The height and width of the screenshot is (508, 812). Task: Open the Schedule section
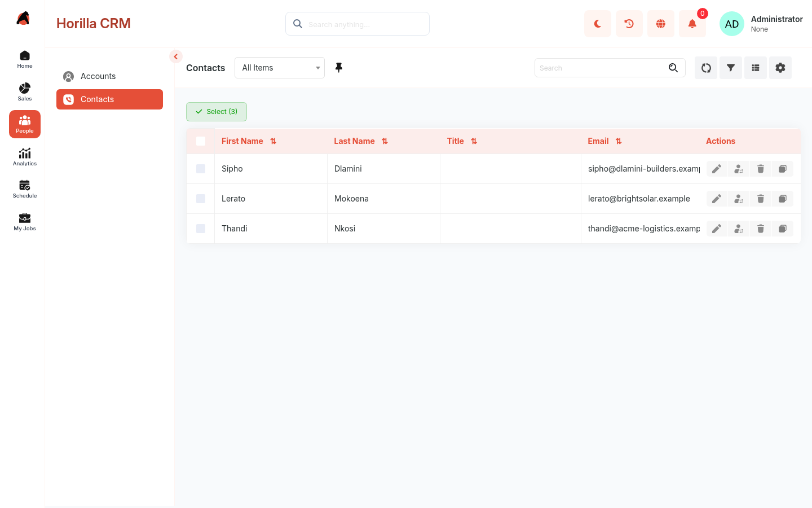point(25,189)
